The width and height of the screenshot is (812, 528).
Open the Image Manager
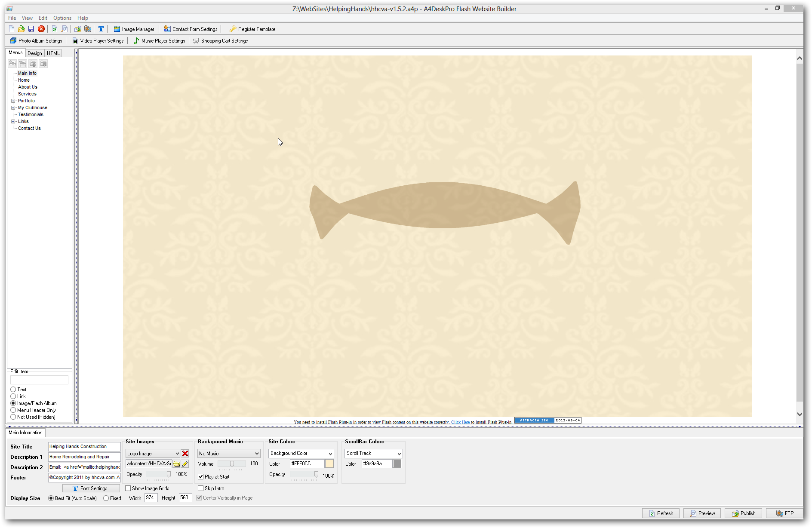click(x=134, y=29)
